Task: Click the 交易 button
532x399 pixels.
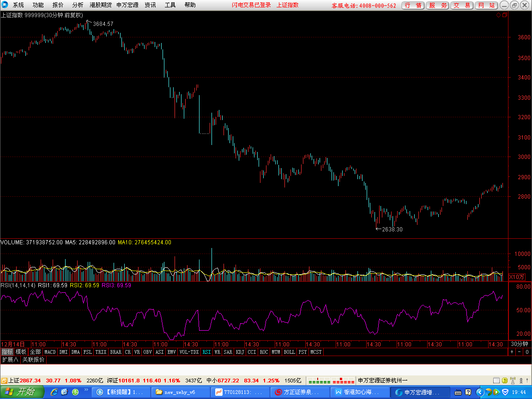Action: [462, 6]
